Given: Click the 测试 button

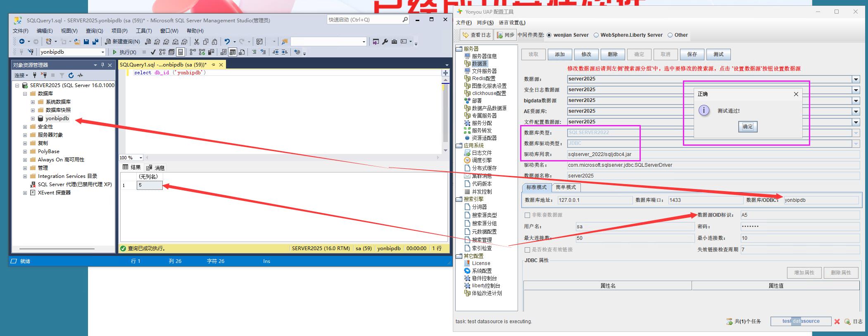Looking at the screenshot, I should pyautogui.click(x=718, y=54).
